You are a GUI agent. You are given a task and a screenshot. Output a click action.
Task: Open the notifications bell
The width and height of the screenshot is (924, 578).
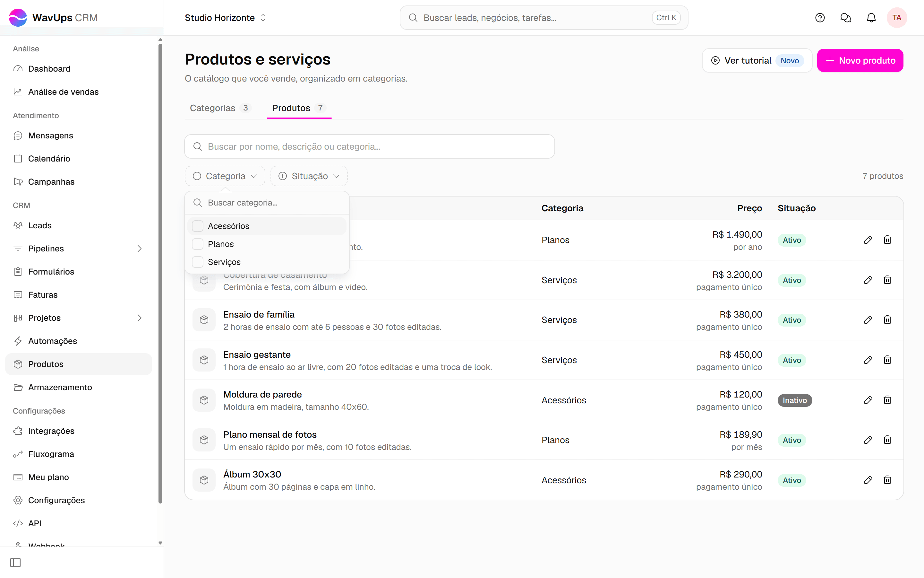click(871, 18)
